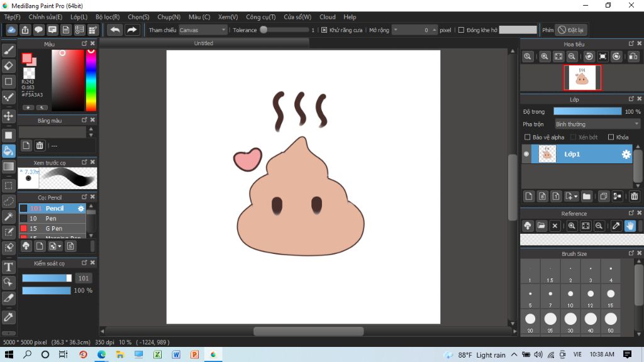Open the Cửa sổ(W) menu
Viewport: 644px width, 362px height.
[x=297, y=17]
